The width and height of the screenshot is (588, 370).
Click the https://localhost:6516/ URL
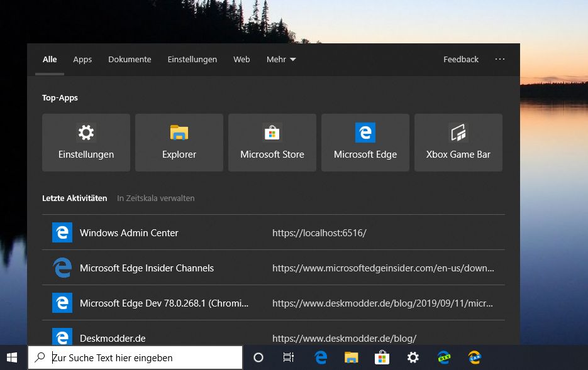coord(319,233)
